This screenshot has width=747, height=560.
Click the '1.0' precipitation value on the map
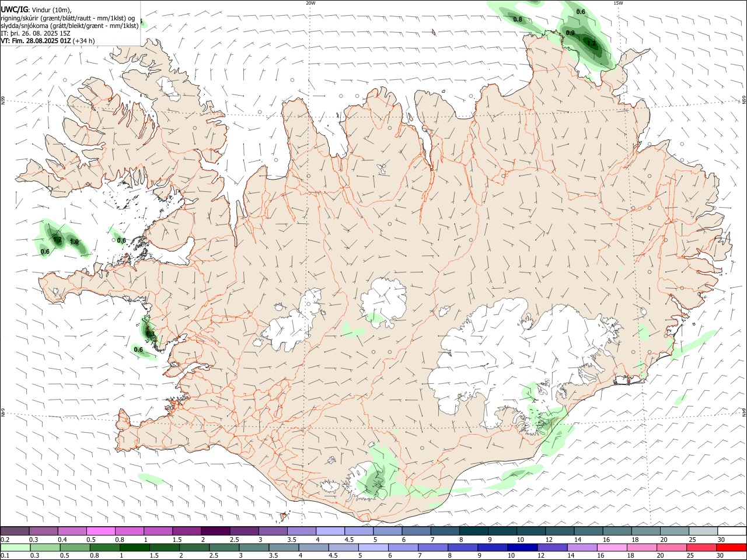74,242
